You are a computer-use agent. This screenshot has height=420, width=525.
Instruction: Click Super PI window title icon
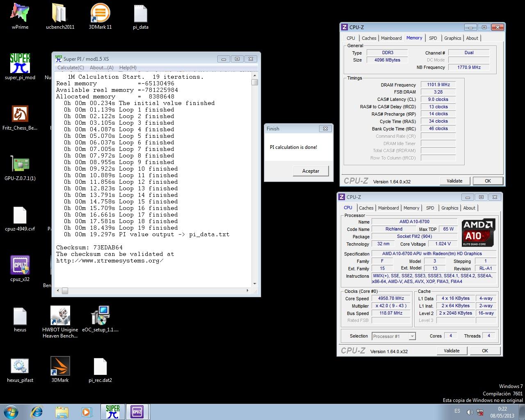click(59, 59)
